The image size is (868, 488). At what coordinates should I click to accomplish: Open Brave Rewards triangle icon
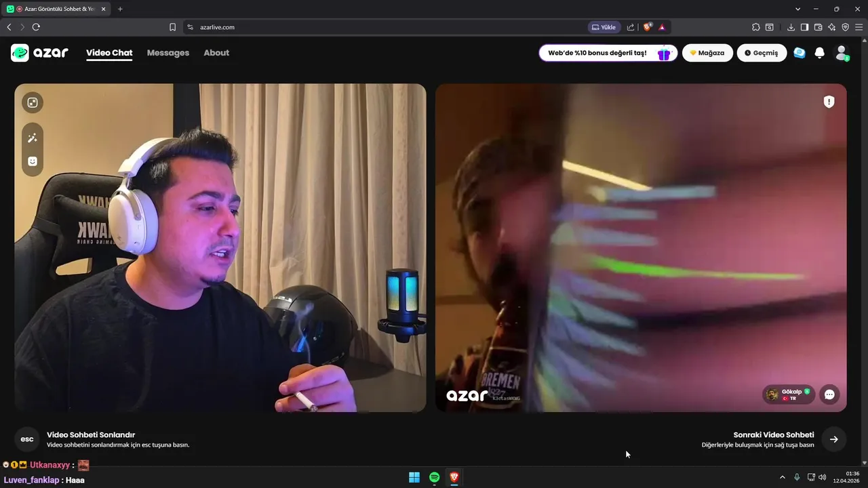662,27
